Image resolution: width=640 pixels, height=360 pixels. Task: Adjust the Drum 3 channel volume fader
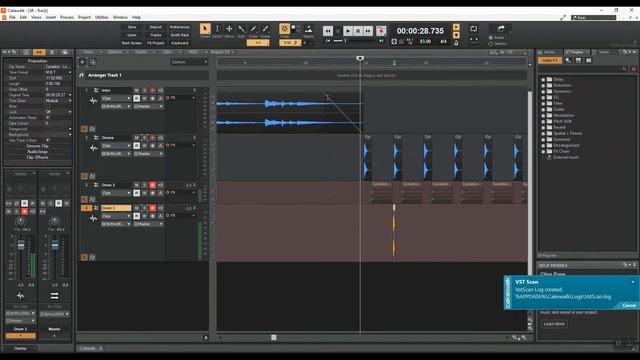pos(21,245)
